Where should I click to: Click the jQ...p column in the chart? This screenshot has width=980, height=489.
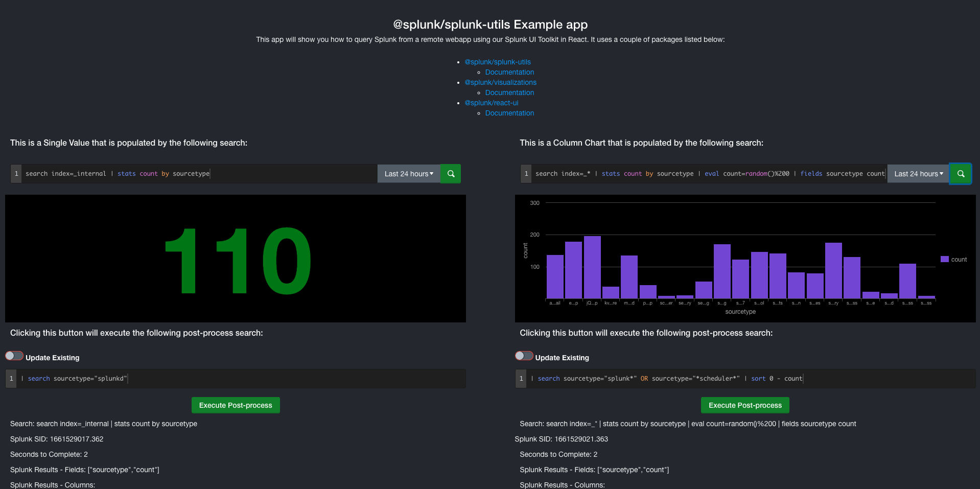pos(592,267)
